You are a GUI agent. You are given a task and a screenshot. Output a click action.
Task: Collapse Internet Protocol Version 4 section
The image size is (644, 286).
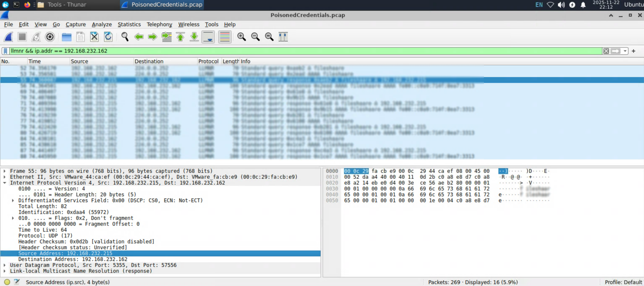[4, 183]
